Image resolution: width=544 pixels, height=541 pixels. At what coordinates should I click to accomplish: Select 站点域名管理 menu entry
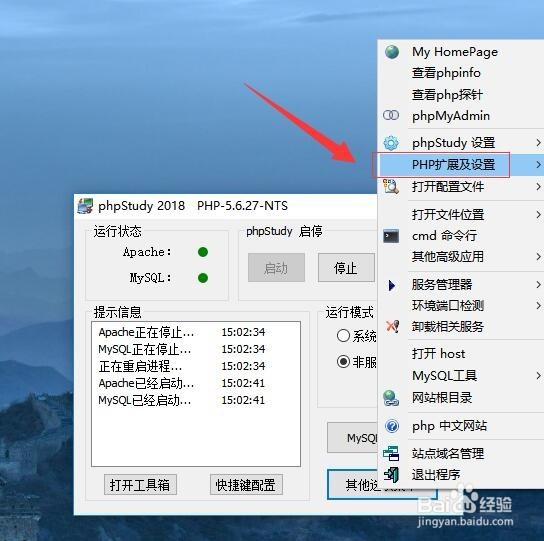pos(461,454)
